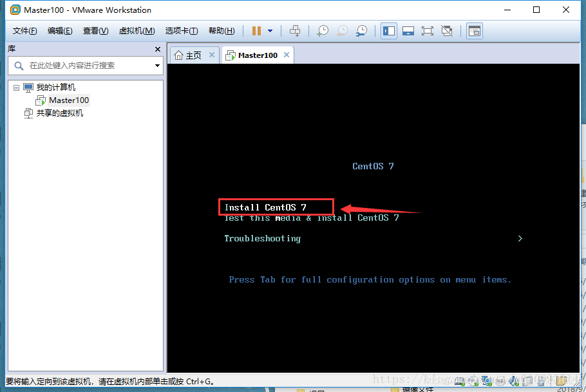Image resolution: width=586 pixels, height=392 pixels.
Task: Click the sound card status icon
Action: [514, 381]
